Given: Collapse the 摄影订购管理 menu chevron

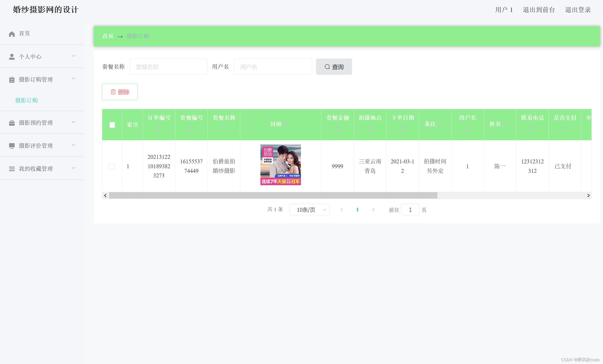Looking at the screenshot, I should point(73,79).
